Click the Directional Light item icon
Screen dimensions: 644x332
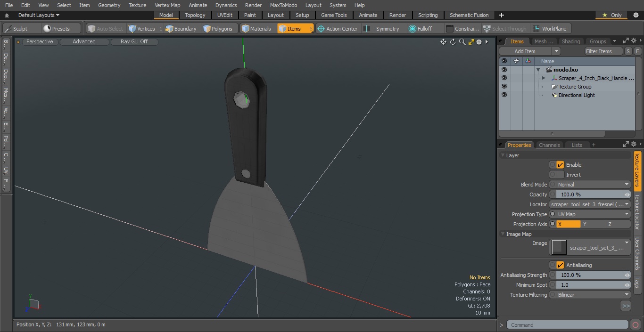(554, 95)
